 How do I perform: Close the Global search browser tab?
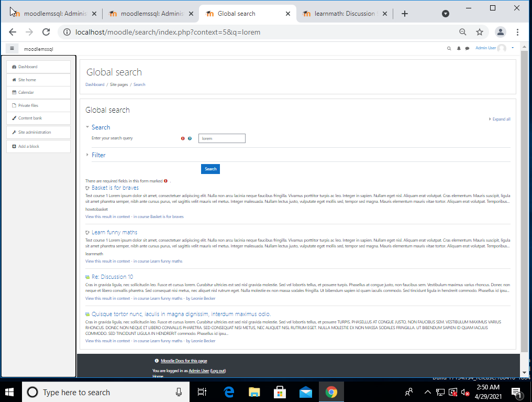coord(287,14)
